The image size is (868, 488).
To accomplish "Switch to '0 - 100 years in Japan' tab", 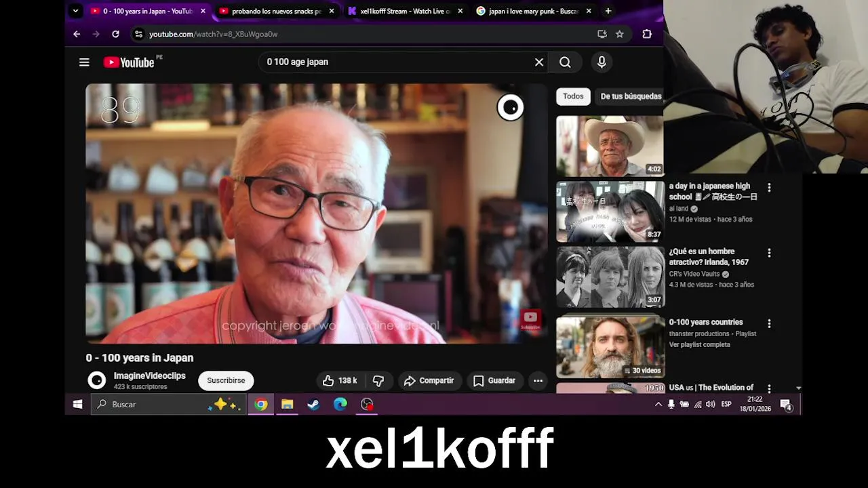I will pyautogui.click(x=148, y=11).
